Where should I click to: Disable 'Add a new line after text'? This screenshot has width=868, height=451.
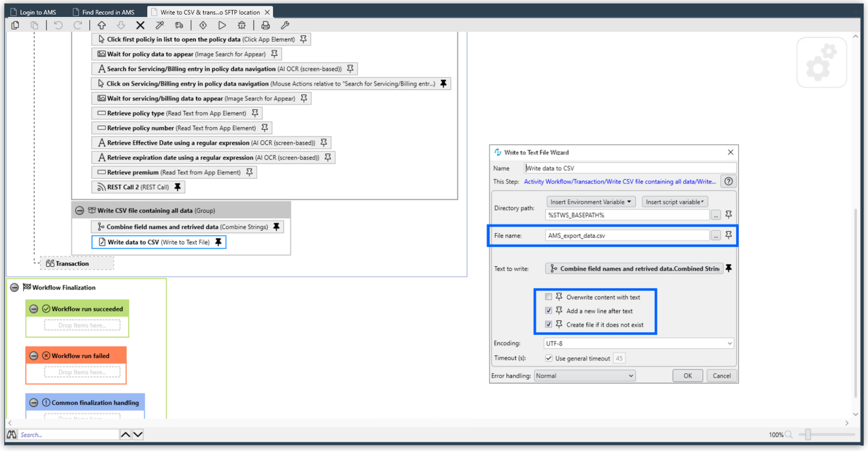pyautogui.click(x=549, y=311)
